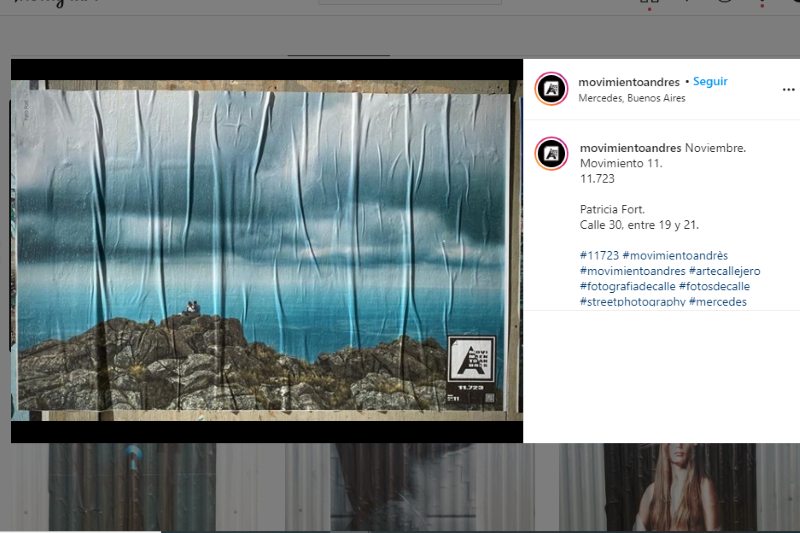Open movimientoandres username in post header

(x=629, y=82)
